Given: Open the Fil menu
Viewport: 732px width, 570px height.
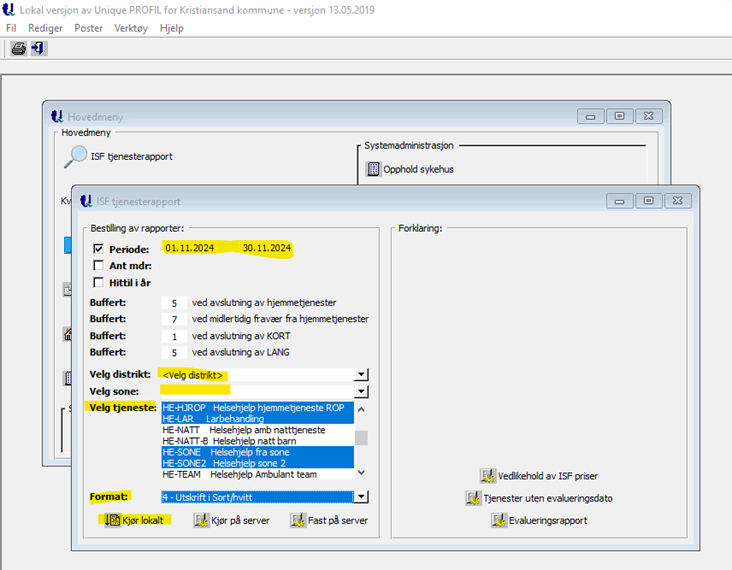Looking at the screenshot, I should (x=11, y=28).
